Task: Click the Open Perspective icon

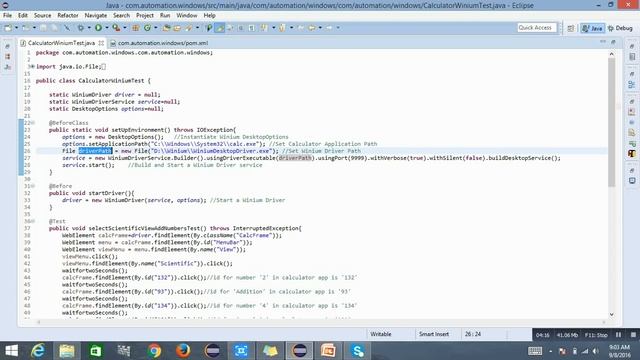Action: pyautogui.click(x=571, y=28)
